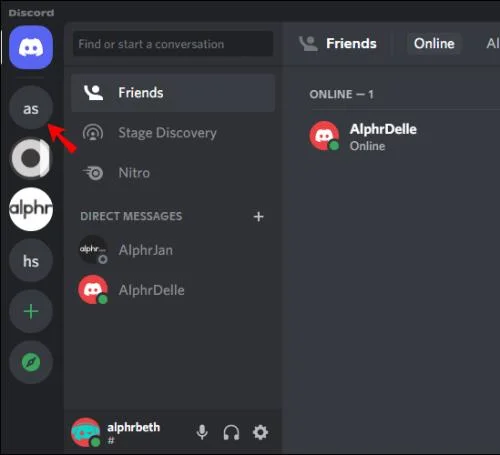Viewport: 500px width, 455px height.
Task: Click Add a Server plus icon
Action: 31,311
